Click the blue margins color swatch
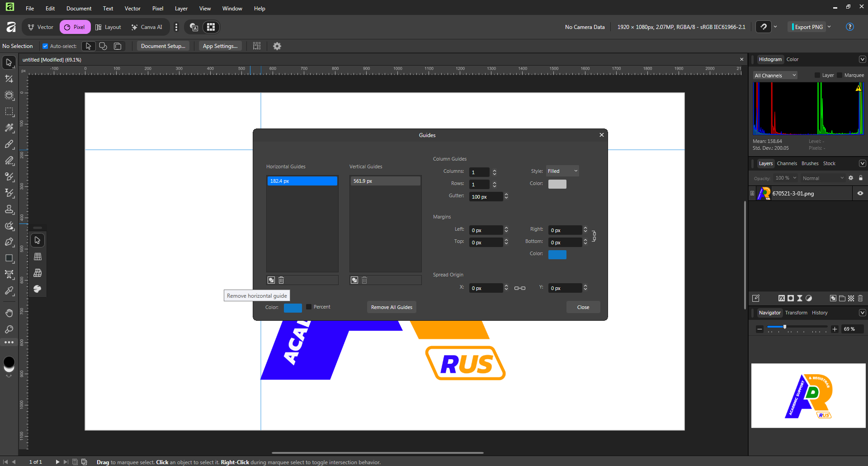Viewport: 868px width, 466px height. click(557, 254)
